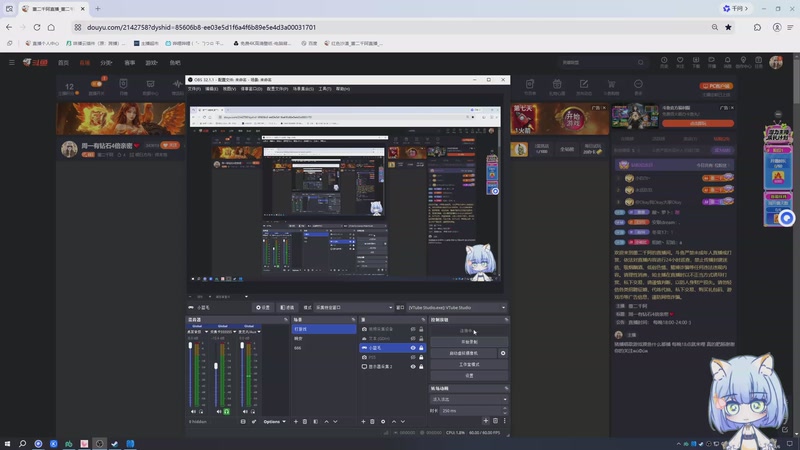Open Douyu hamburger side menu
The width and height of the screenshot is (800, 450).
pyautogui.click(x=12, y=62)
